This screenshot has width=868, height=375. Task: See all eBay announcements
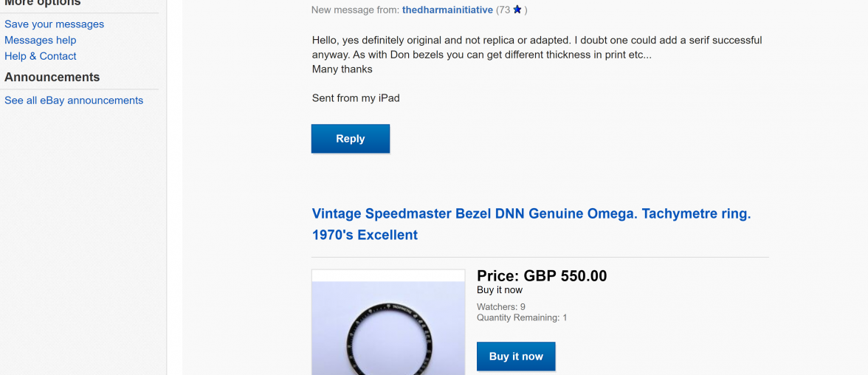pos(74,100)
